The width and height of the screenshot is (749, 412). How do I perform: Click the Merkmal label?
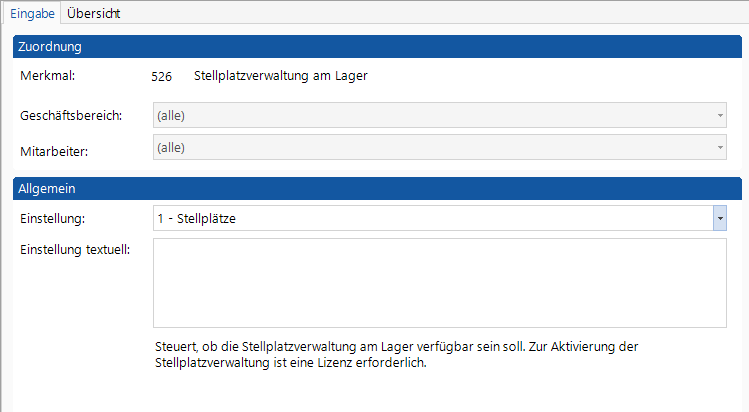point(48,75)
